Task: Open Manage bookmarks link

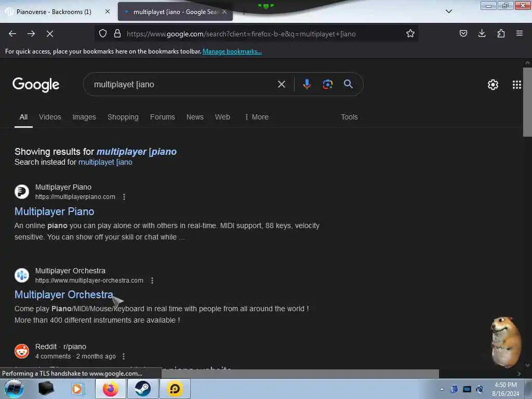Action: point(232,51)
